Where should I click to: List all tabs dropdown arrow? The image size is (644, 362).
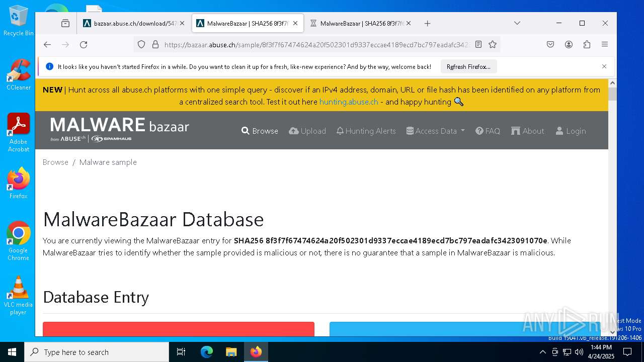click(x=517, y=23)
